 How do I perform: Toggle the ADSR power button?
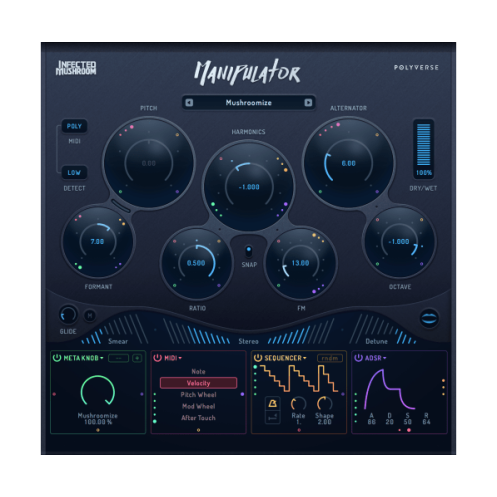(x=358, y=358)
